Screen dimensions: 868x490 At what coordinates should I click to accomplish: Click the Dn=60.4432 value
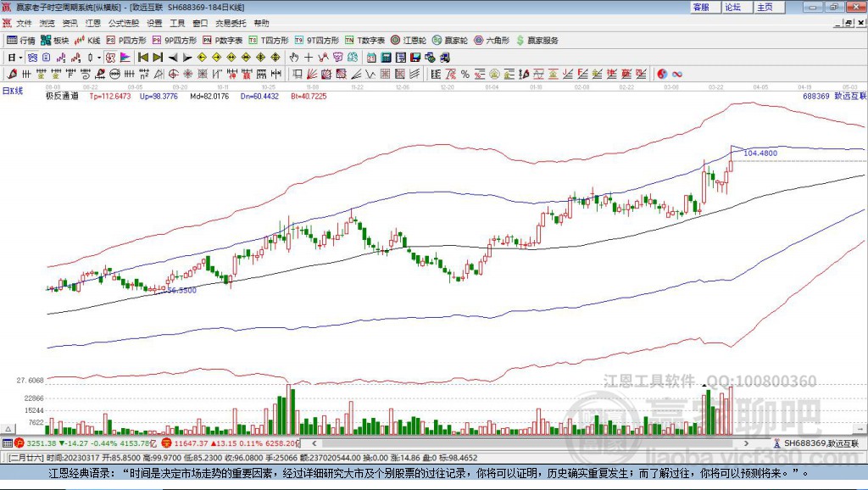pos(259,96)
